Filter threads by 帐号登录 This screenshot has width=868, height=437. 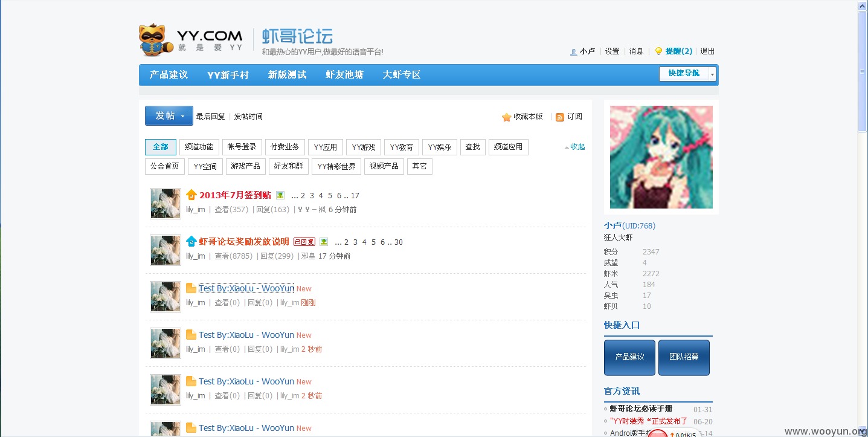coord(242,147)
